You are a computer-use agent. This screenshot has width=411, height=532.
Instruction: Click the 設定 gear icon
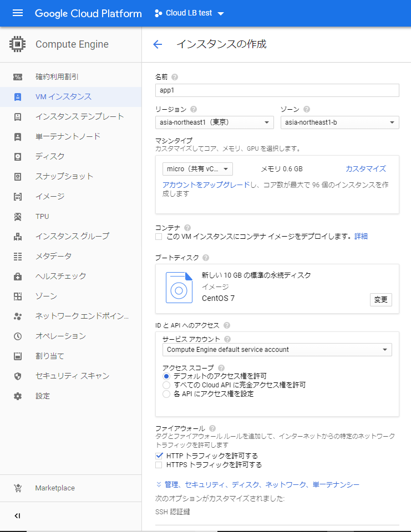18,396
